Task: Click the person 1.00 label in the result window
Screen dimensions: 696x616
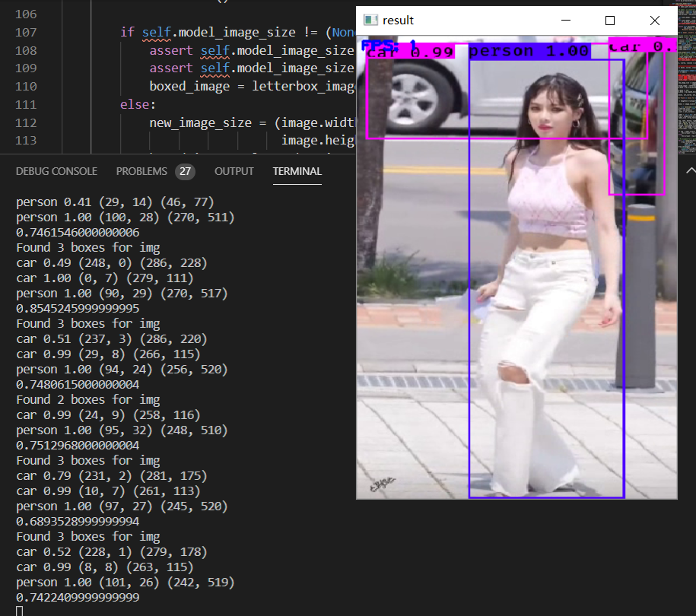Action: (x=530, y=50)
